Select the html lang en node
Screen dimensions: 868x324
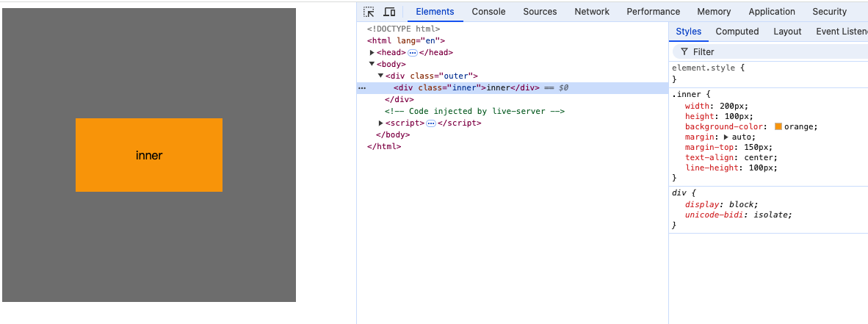pos(406,40)
